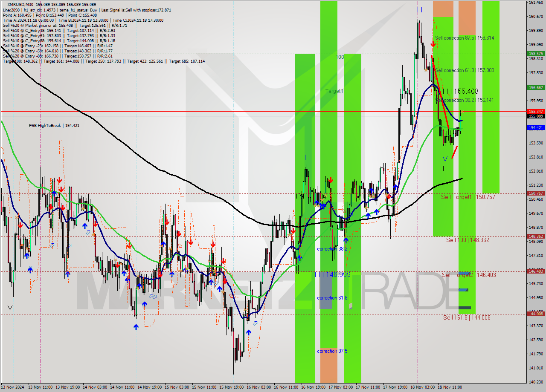This screenshot has width=546, height=392.
Task: Click the Sell %20 @ Market price line
Action: point(64,25)
